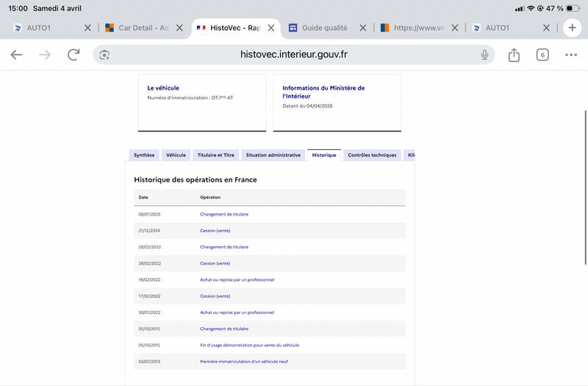Click the histovec.interieur.gouv.fr address field
Viewport: 588px width, 386px height.
tap(294, 55)
